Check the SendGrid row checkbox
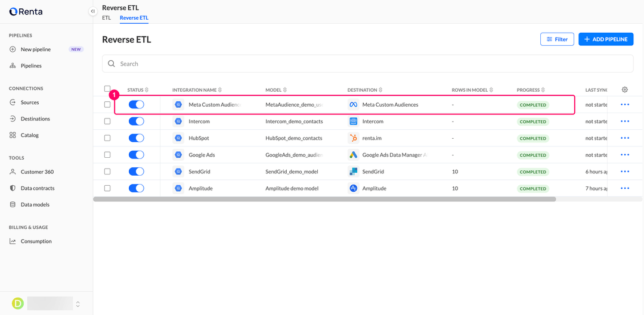Screen dimensions: 644x315 107,171
